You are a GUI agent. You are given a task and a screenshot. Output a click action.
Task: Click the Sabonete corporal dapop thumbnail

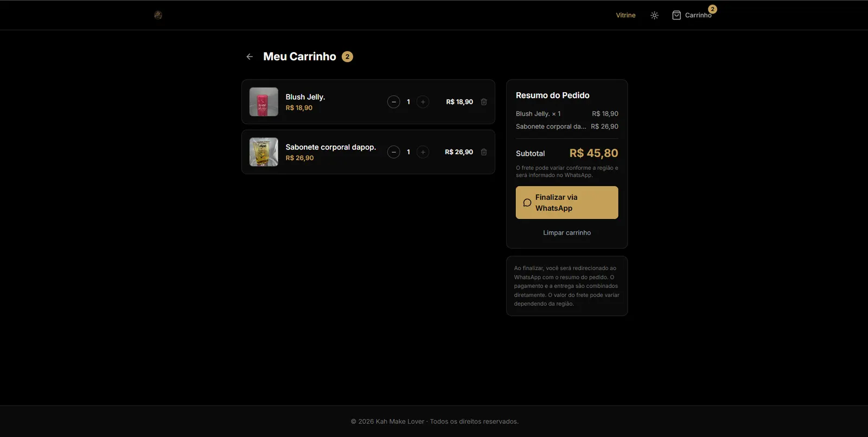tap(264, 152)
